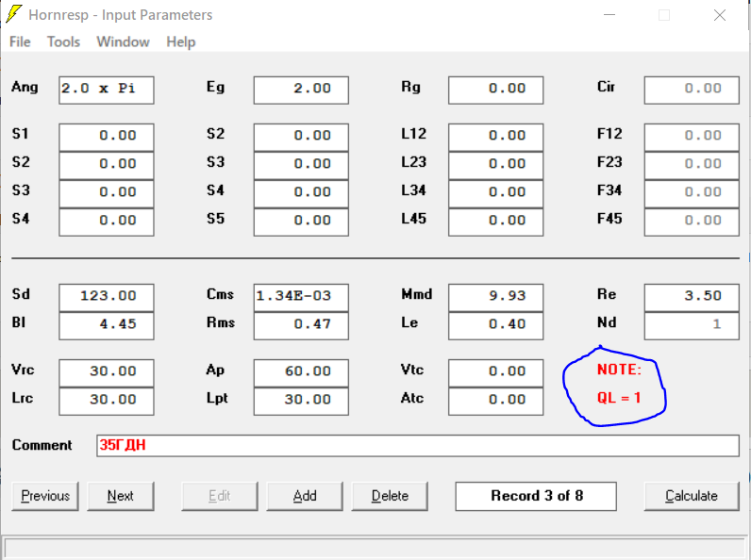Click the L34 input field
Viewport: 751px width, 560px height.
point(495,194)
